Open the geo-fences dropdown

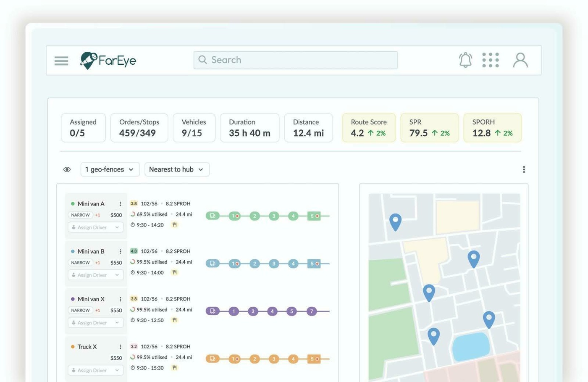[110, 169]
